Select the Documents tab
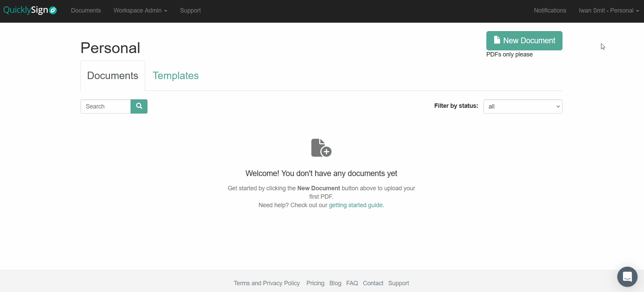This screenshot has height=292, width=644. coord(113,76)
